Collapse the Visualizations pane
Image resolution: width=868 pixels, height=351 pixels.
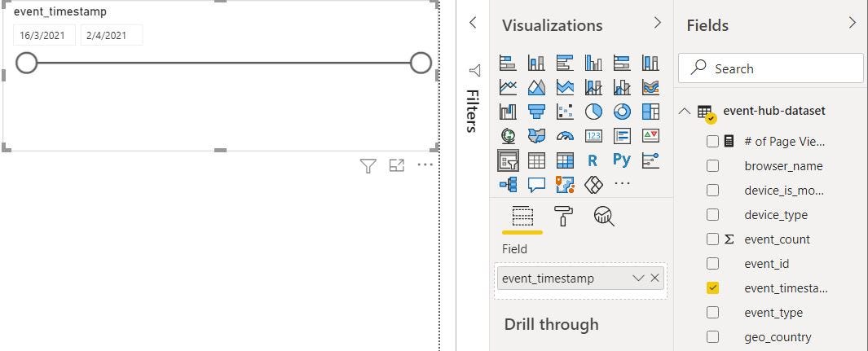click(x=658, y=24)
